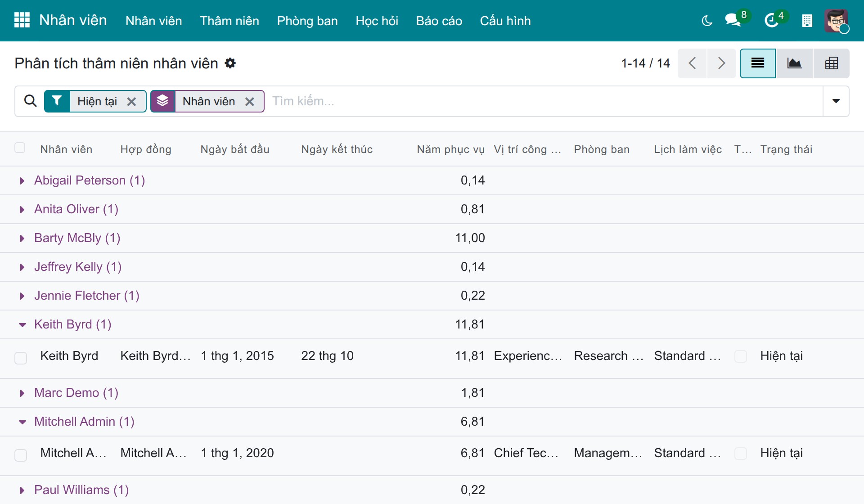This screenshot has height=504, width=864.
Task: Select the list view button
Action: 758,63
